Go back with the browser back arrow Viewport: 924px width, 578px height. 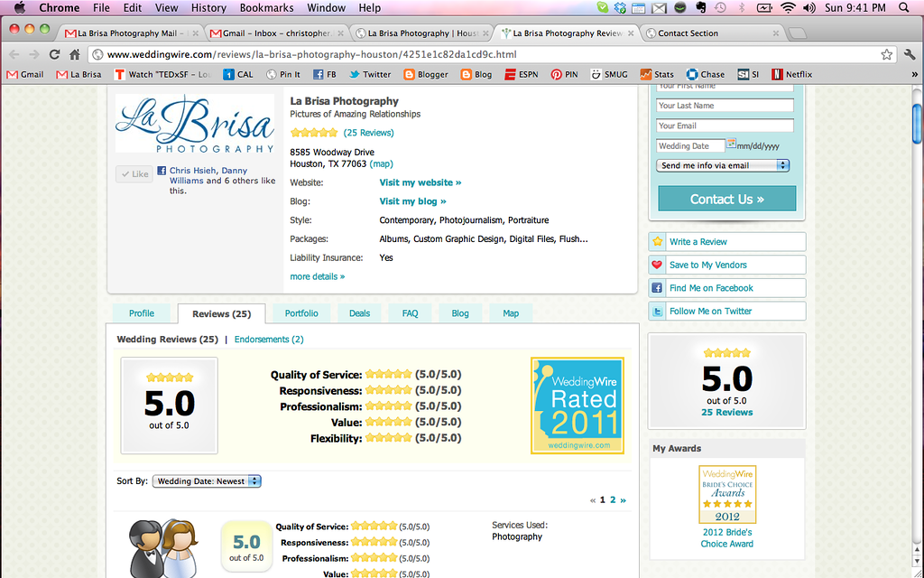(x=14, y=54)
